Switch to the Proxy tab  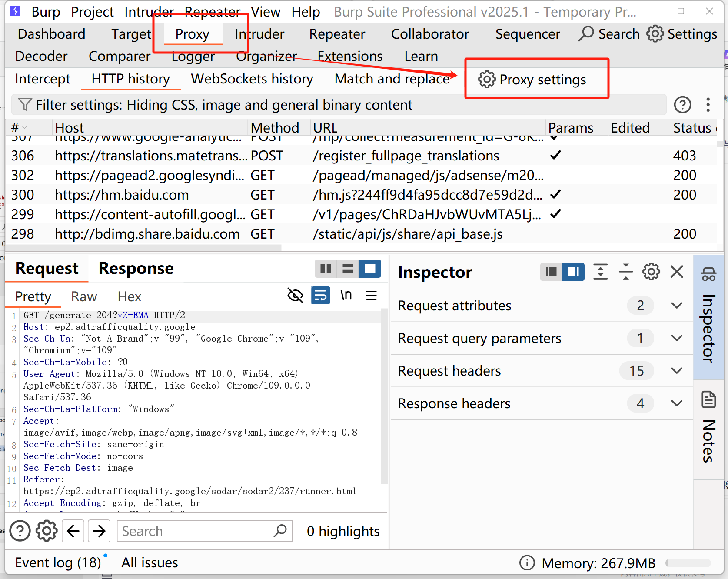192,34
